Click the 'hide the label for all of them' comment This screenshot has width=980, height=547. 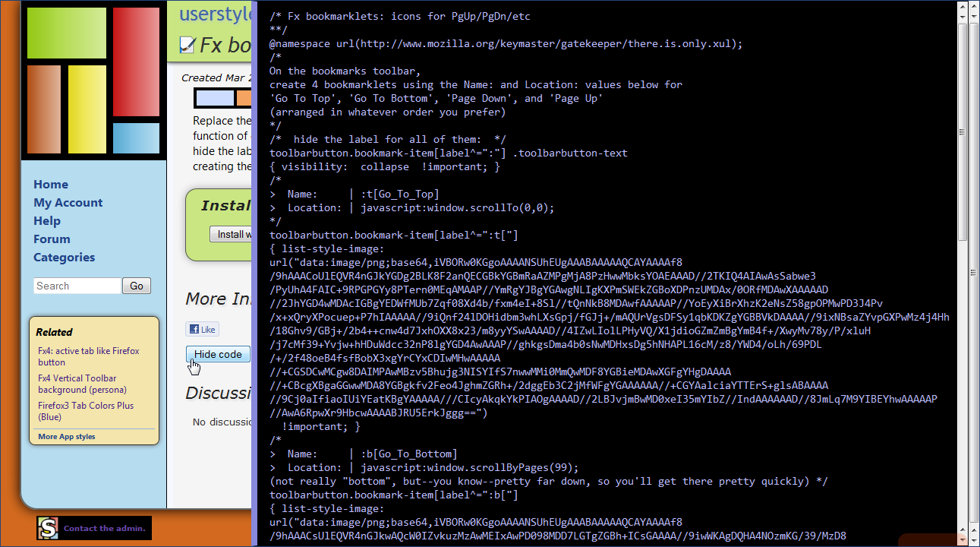(387, 139)
